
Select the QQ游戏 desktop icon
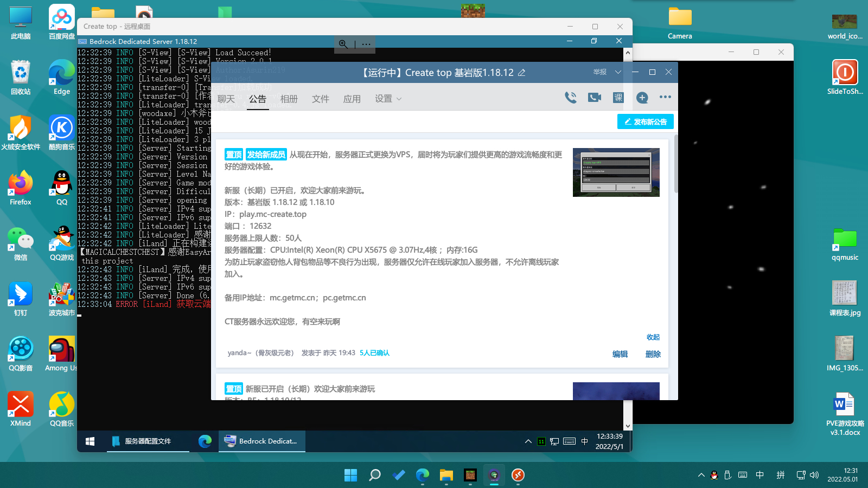(x=62, y=243)
